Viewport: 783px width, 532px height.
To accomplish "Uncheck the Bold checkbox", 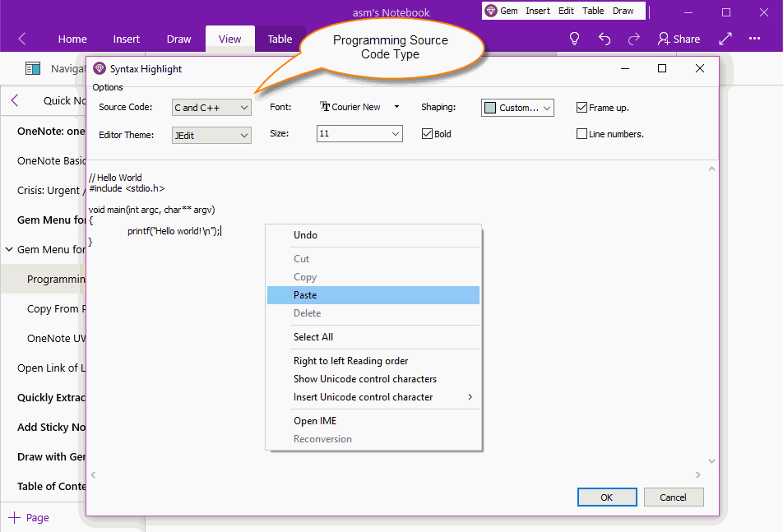I will coord(427,134).
